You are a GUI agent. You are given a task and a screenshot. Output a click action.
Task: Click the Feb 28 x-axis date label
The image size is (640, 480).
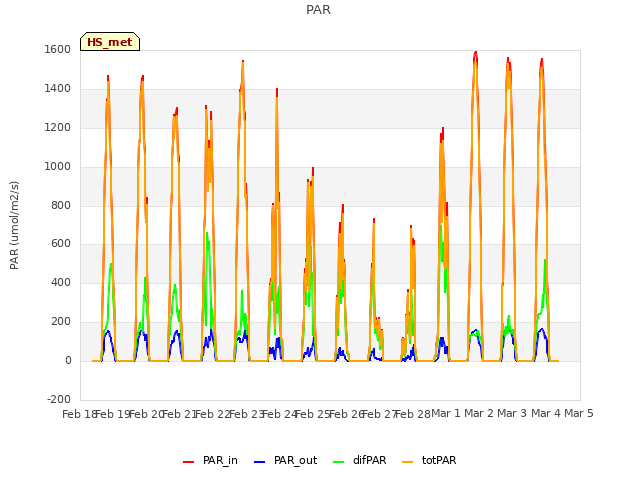(413, 414)
